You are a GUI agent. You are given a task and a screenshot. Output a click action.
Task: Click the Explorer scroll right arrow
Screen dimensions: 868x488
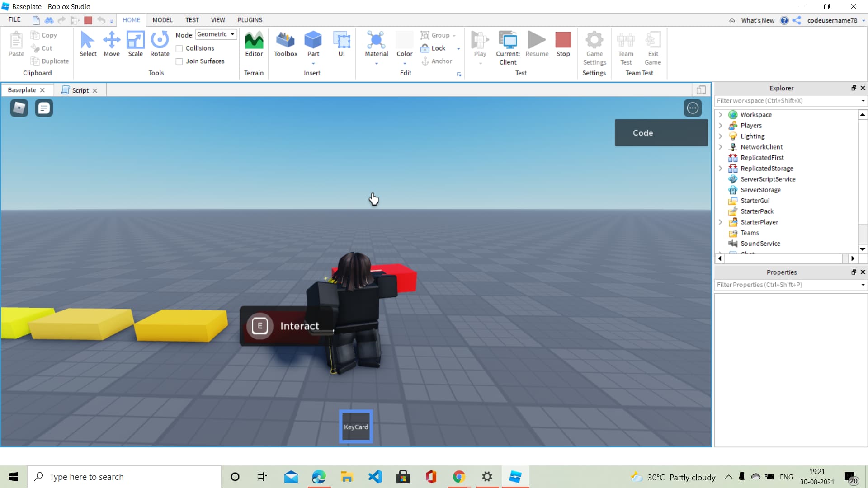pyautogui.click(x=853, y=258)
